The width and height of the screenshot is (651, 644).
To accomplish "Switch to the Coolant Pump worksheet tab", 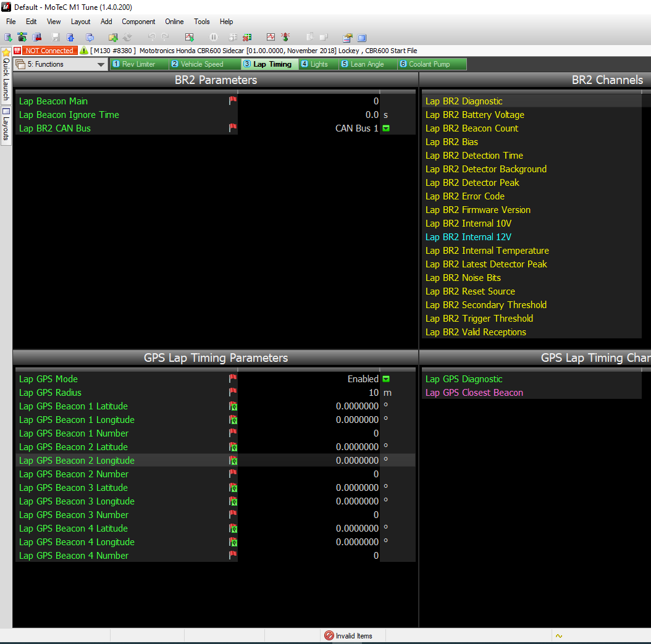I will click(x=431, y=64).
